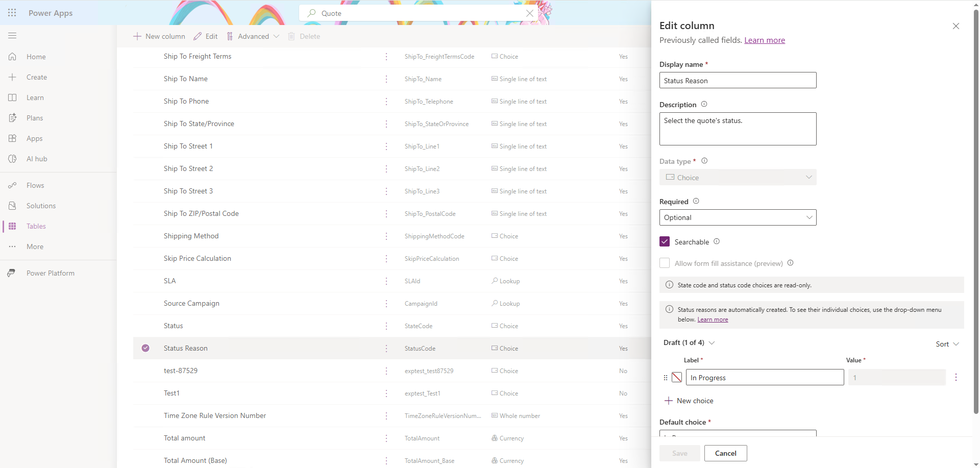Screen dimensions: 980x468
Task: Open info tooltip next to Description
Action: coord(704,104)
